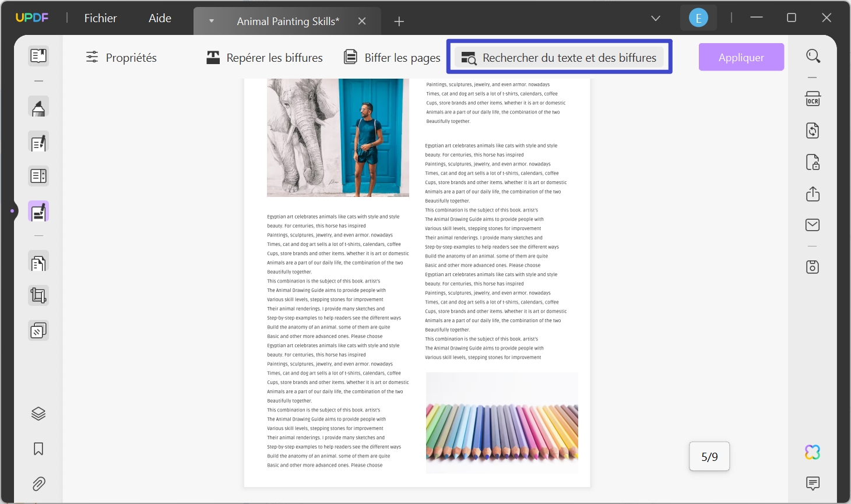Open Biffer les pages

point(391,57)
